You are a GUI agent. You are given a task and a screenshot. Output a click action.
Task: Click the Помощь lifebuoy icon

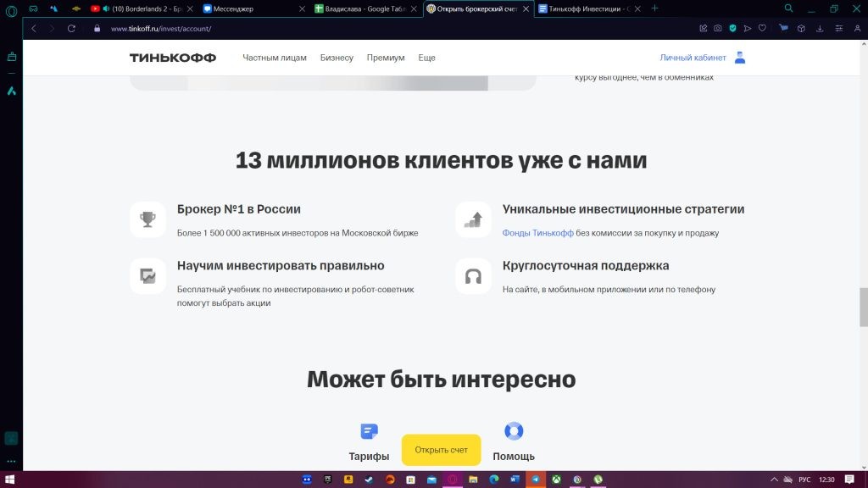pos(514,431)
